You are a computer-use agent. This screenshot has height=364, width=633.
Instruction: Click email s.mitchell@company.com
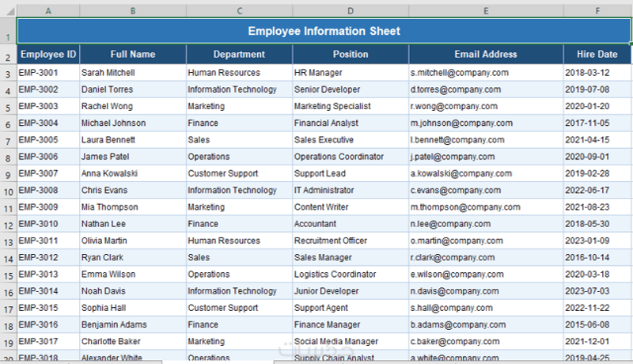(x=486, y=73)
